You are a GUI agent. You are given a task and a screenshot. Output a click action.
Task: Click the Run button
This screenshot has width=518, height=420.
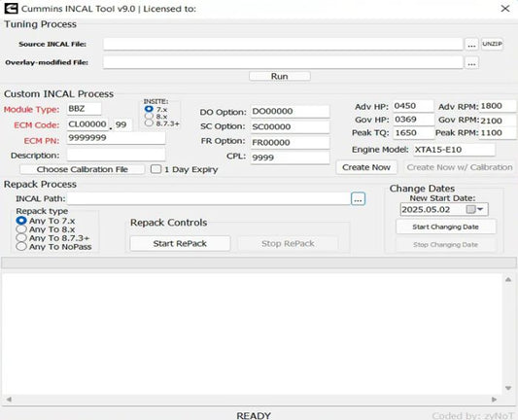coord(280,76)
